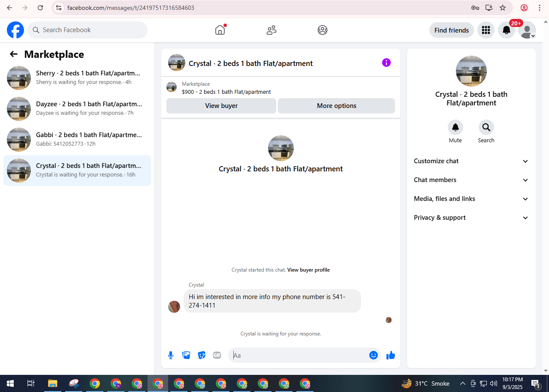Open the Windows notification center
This screenshot has height=392, width=549.
coord(535,383)
